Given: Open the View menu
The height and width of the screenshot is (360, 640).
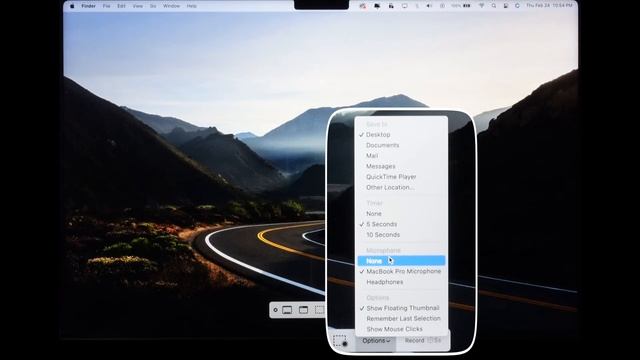Looking at the screenshot, I should coord(138,6).
